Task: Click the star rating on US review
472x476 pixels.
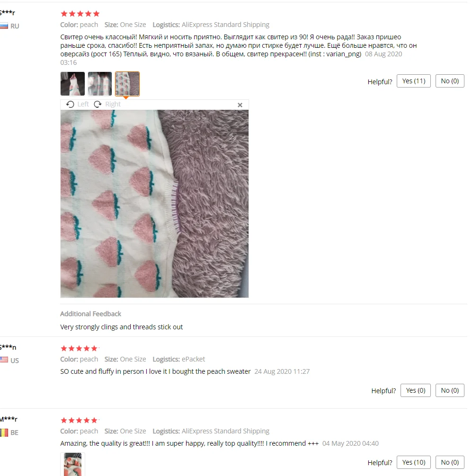Action: (79, 348)
